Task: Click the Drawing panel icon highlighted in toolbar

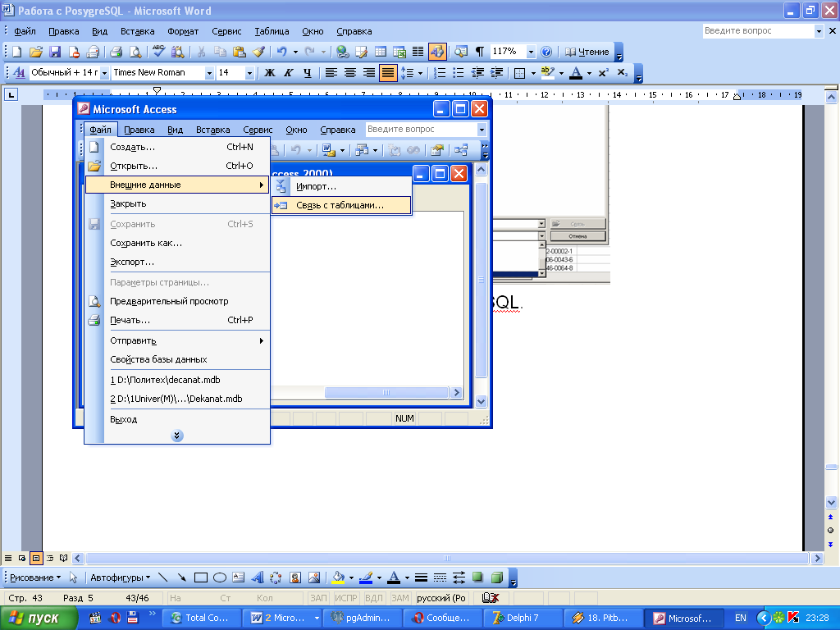Action: point(437,52)
